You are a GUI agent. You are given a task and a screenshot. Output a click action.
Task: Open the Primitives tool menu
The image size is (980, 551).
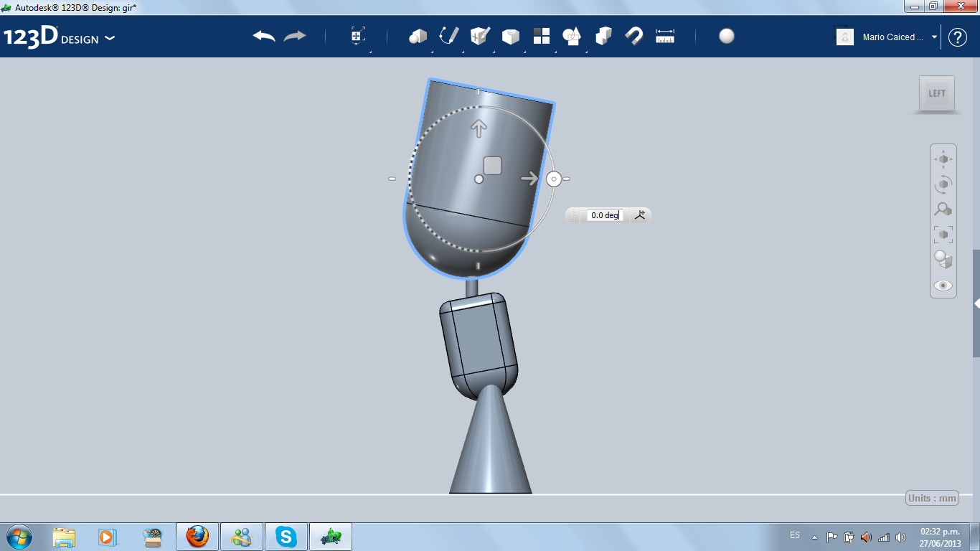[418, 37]
